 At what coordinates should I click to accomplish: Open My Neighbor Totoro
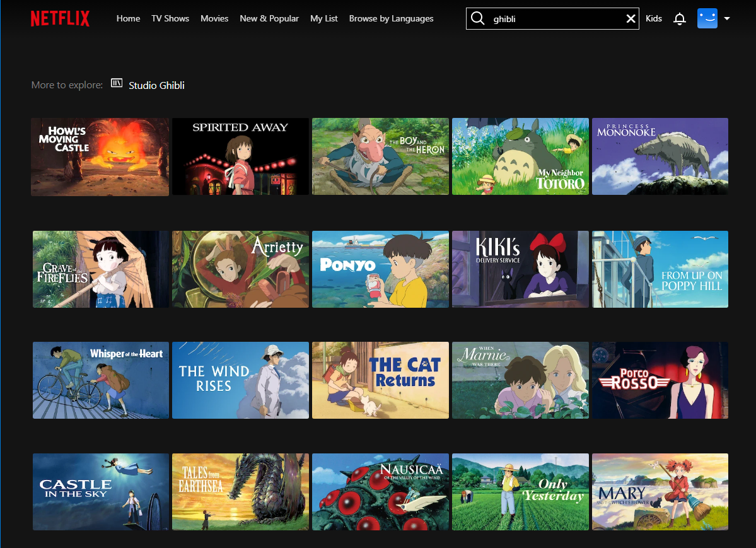click(520, 157)
